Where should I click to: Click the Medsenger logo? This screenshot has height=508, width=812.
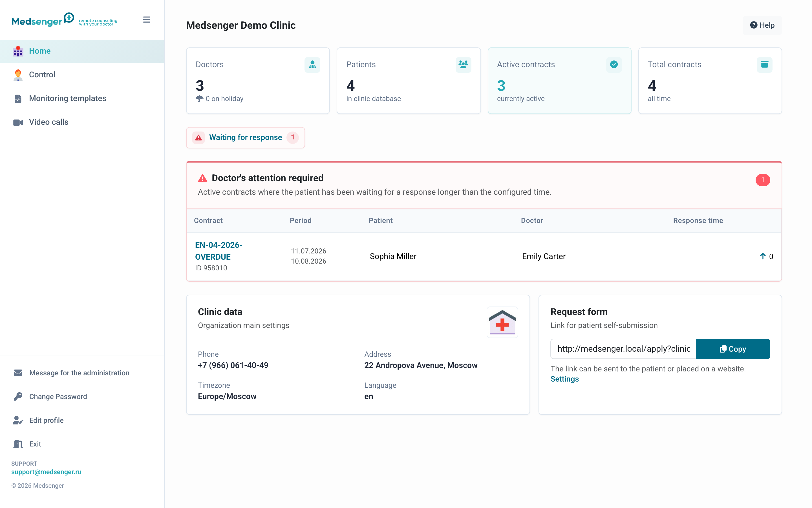(x=64, y=20)
